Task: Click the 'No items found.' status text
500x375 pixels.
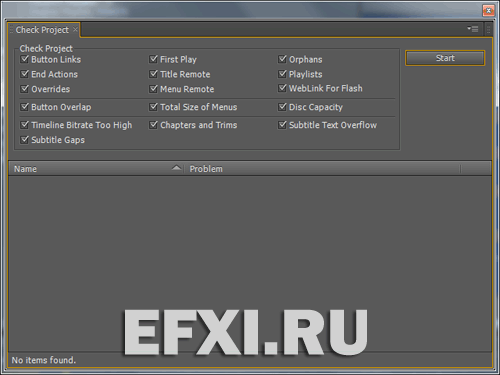Action: click(x=44, y=360)
